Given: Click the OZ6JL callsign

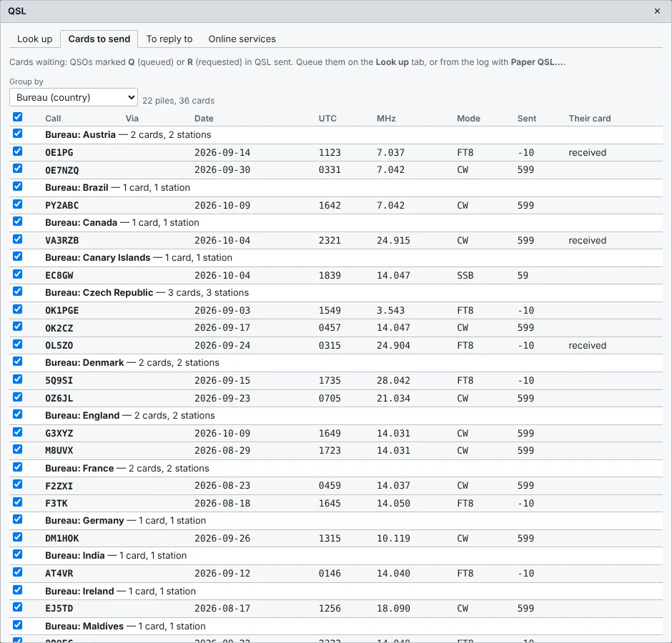Looking at the screenshot, I should [59, 399].
